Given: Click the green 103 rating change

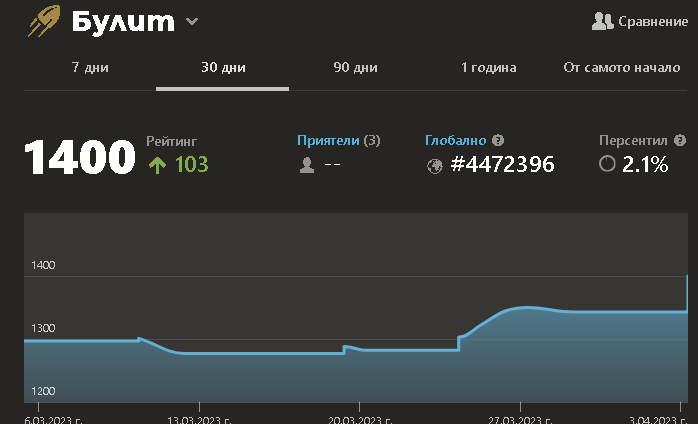Looking at the screenshot, I should [x=191, y=164].
